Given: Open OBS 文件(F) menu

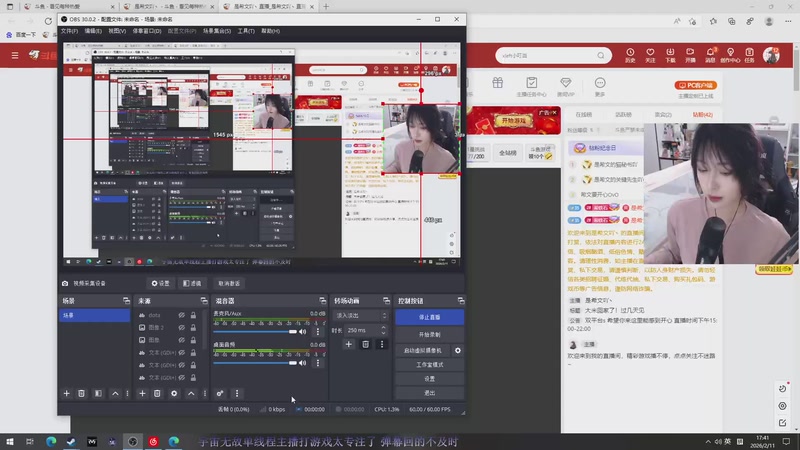Looking at the screenshot, I should 69,31.
